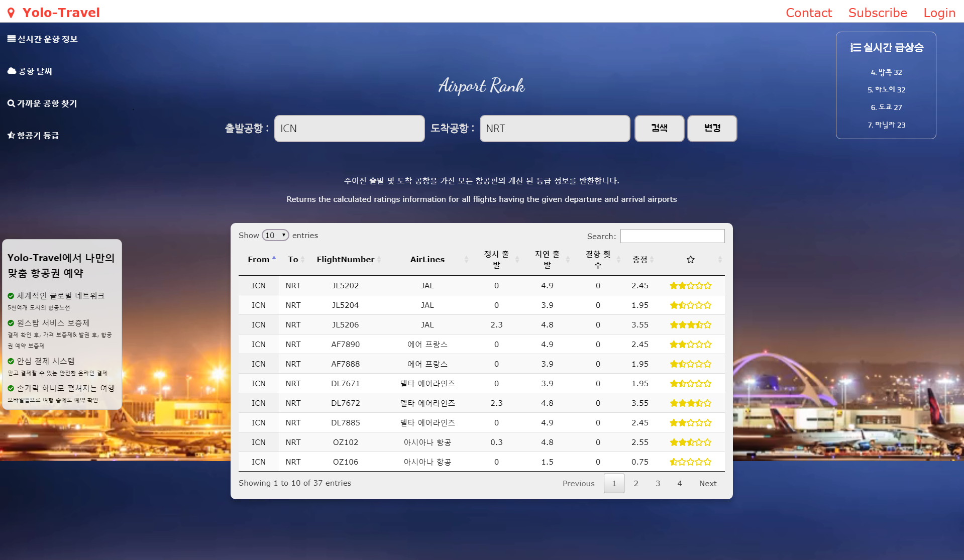Click the star rating for flight DL7672
This screenshot has height=560, width=964.
coord(691,403)
